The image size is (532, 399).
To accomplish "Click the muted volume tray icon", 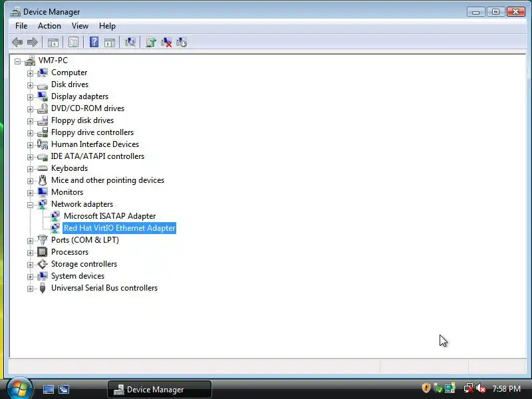I will pos(481,388).
